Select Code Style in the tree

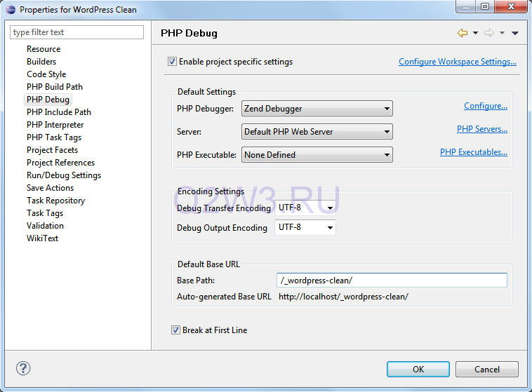coord(46,74)
